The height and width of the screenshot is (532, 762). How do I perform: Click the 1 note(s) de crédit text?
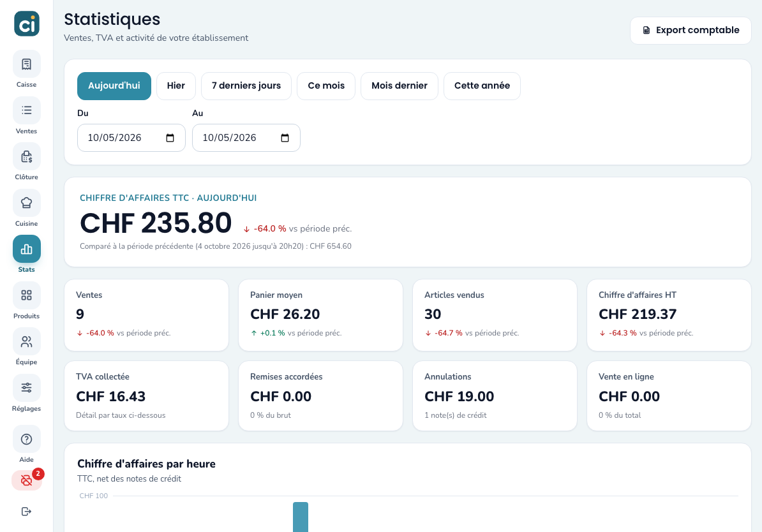[x=456, y=415]
